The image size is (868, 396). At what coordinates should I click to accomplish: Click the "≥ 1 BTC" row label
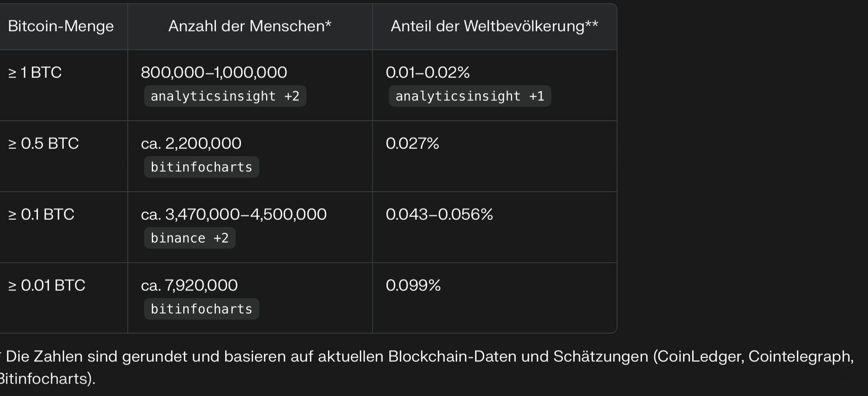35,73
